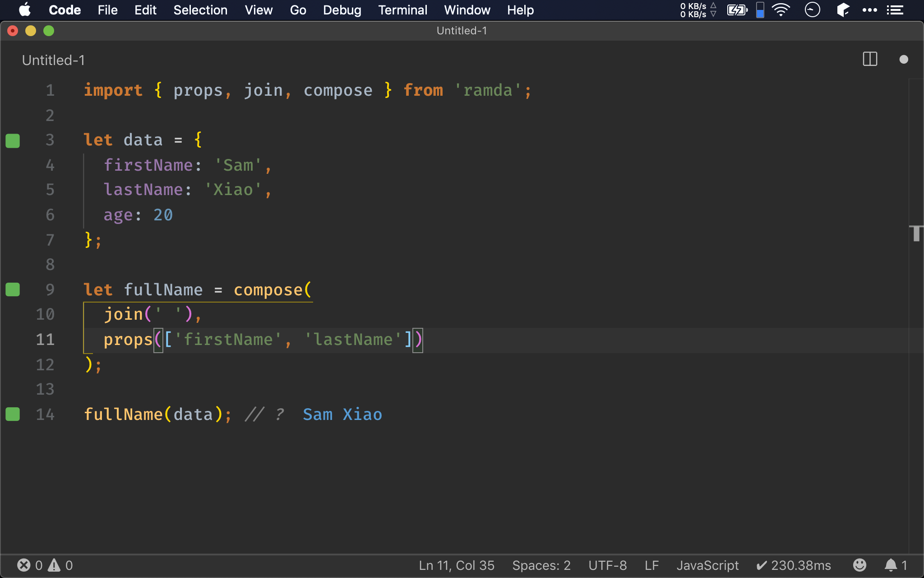This screenshot has height=578, width=924.
Task: Click fullName identifier on line 14
Action: (123, 415)
